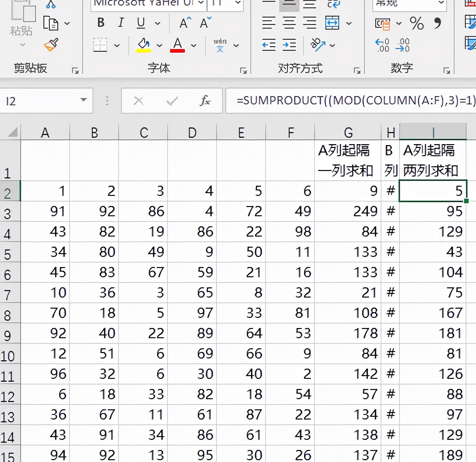Align text left
This screenshot has height=462, width=476.
(269, 23)
